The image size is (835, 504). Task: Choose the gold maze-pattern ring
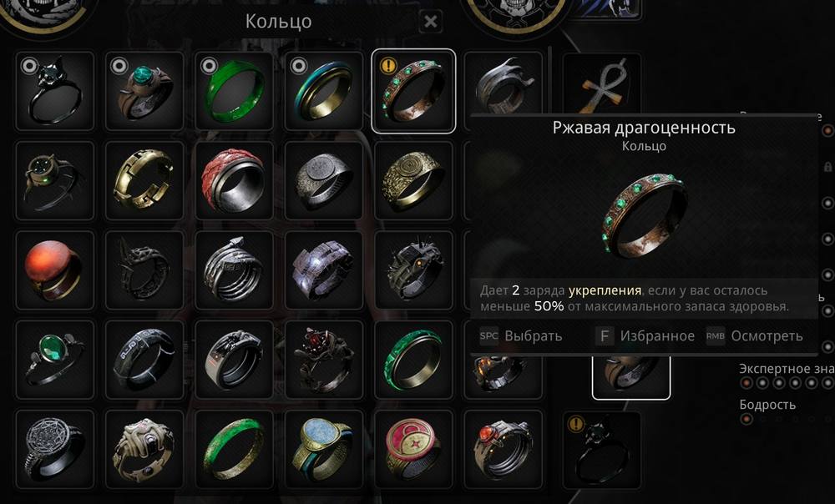(144, 180)
